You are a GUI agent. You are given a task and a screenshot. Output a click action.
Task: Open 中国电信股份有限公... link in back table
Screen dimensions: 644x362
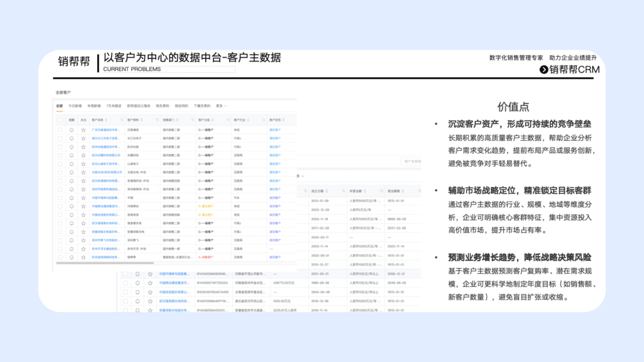[x=174, y=292]
